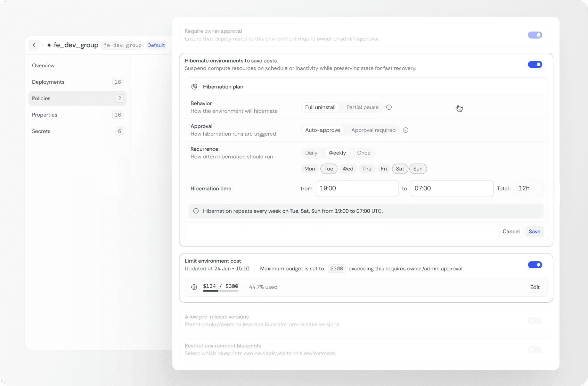Toggle Hibernate environments to save costs
Viewport: 588px width, 386px height.
(x=535, y=65)
